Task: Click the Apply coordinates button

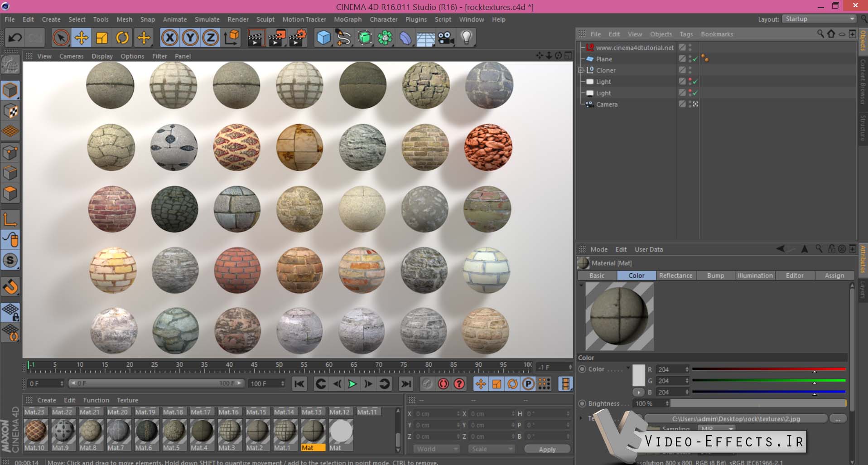Action: [x=547, y=449]
